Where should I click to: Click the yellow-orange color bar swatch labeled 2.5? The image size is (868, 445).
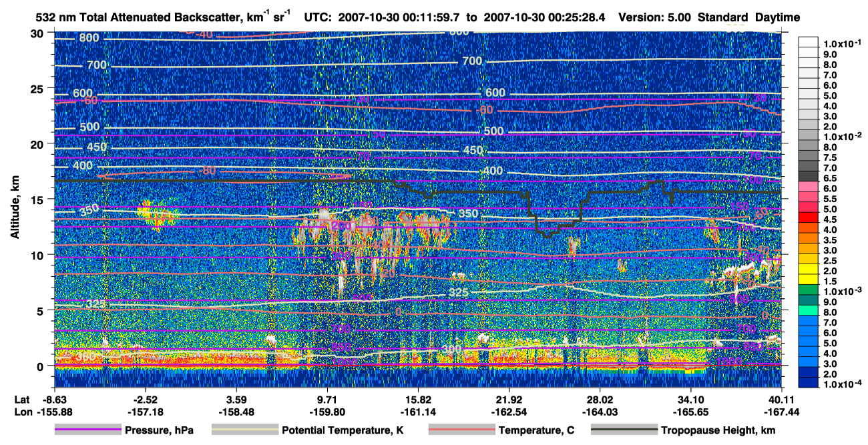(807, 258)
